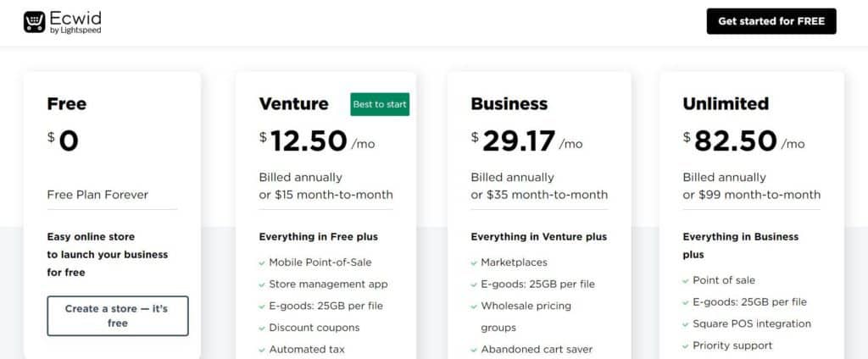Select the Venture plan heading
This screenshot has height=359, width=868.
click(293, 104)
